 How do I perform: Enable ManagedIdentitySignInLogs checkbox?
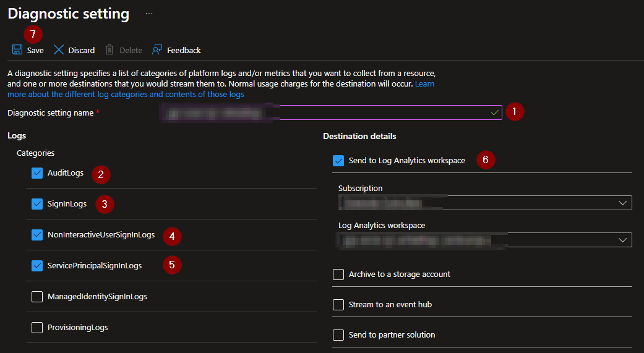tap(37, 297)
